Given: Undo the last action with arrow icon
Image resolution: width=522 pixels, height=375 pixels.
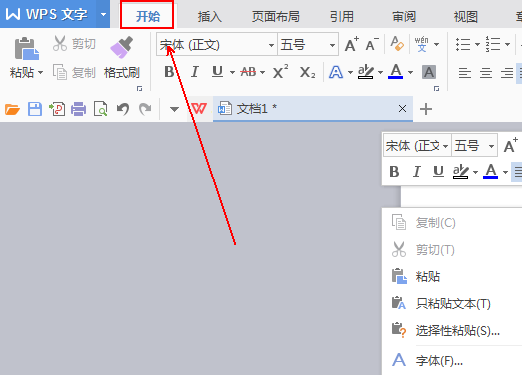Looking at the screenshot, I should pyautogui.click(x=123, y=109).
